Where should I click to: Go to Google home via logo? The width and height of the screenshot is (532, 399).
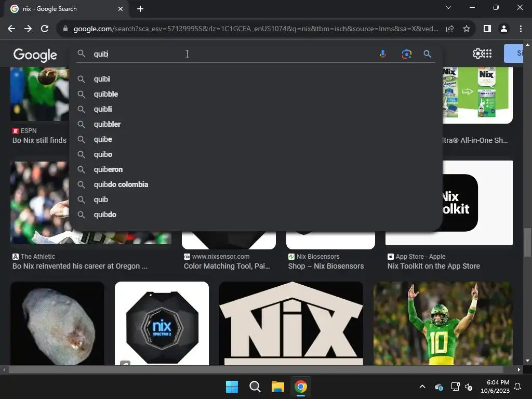[x=35, y=55]
